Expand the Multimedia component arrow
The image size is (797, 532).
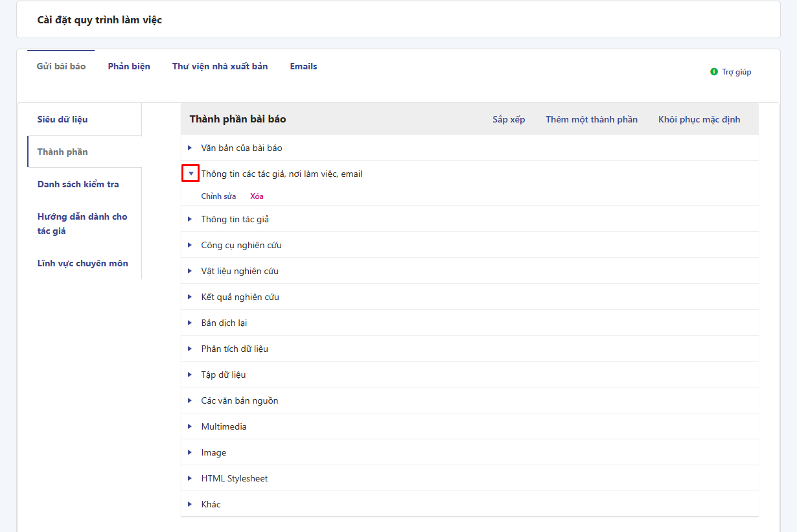(190, 426)
